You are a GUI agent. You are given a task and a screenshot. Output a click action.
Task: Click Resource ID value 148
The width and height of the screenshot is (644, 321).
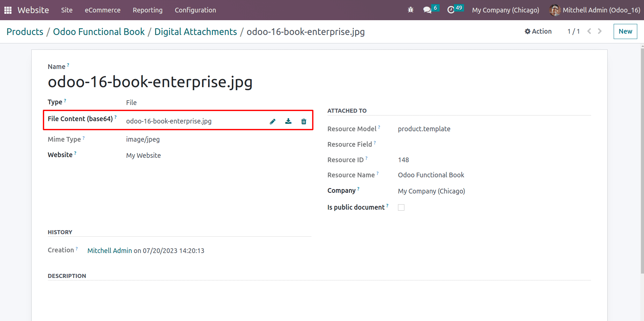pos(403,160)
